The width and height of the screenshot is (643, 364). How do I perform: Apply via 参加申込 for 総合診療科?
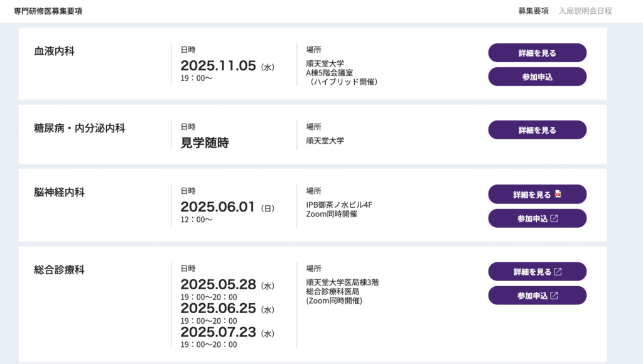tap(532, 296)
